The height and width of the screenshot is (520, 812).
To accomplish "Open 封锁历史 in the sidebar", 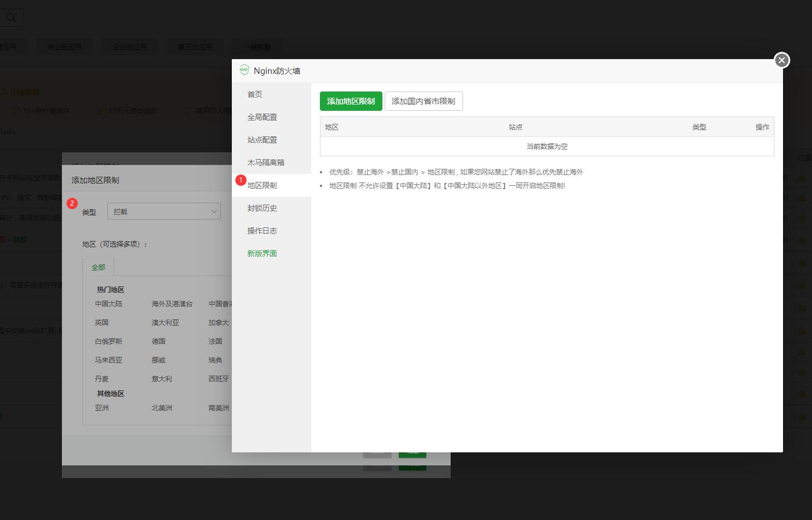I will (272, 208).
